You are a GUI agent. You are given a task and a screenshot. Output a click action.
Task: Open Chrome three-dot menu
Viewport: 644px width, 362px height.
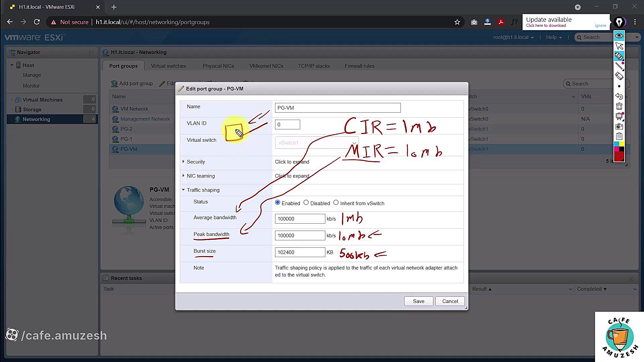(x=635, y=22)
